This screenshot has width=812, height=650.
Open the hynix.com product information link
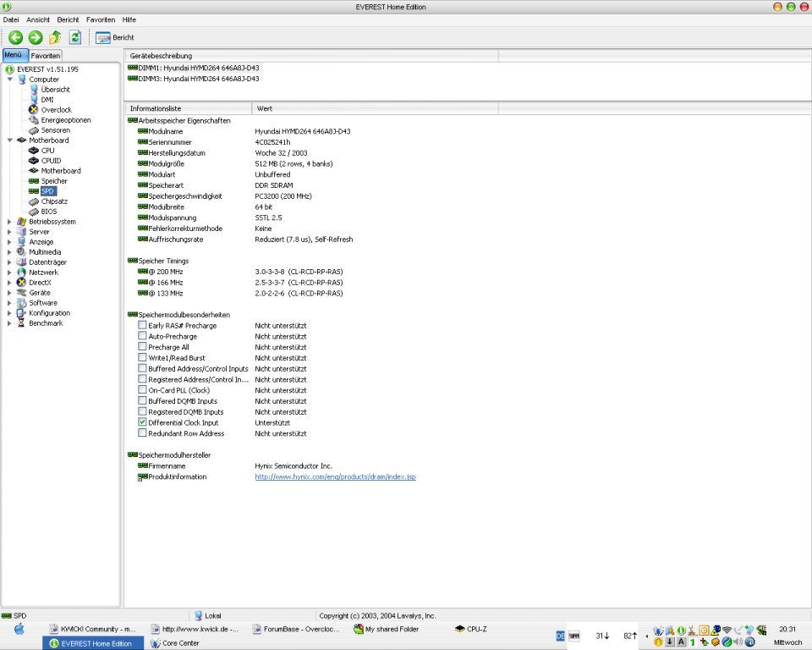click(x=335, y=476)
